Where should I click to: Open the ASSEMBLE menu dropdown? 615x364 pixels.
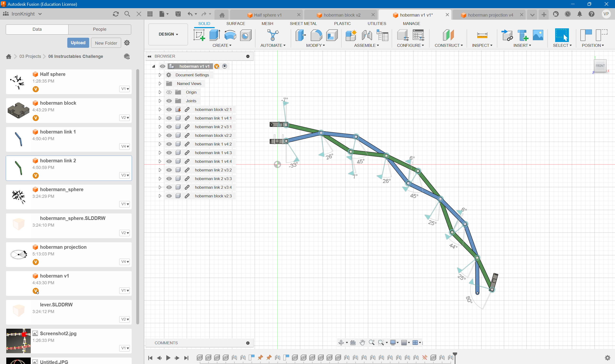pyautogui.click(x=366, y=45)
